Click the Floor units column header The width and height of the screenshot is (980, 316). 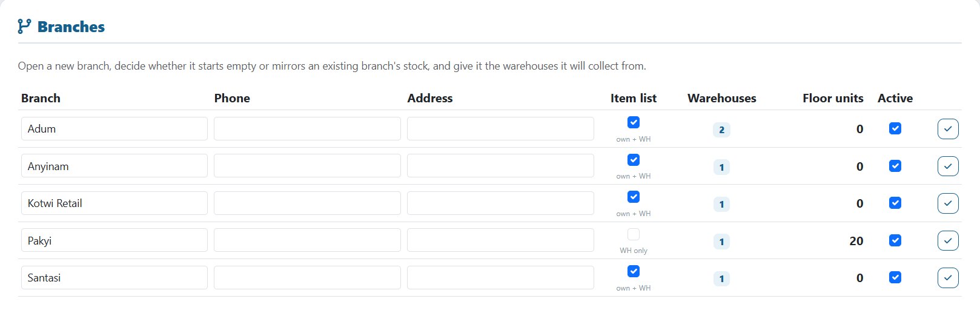[x=833, y=98]
